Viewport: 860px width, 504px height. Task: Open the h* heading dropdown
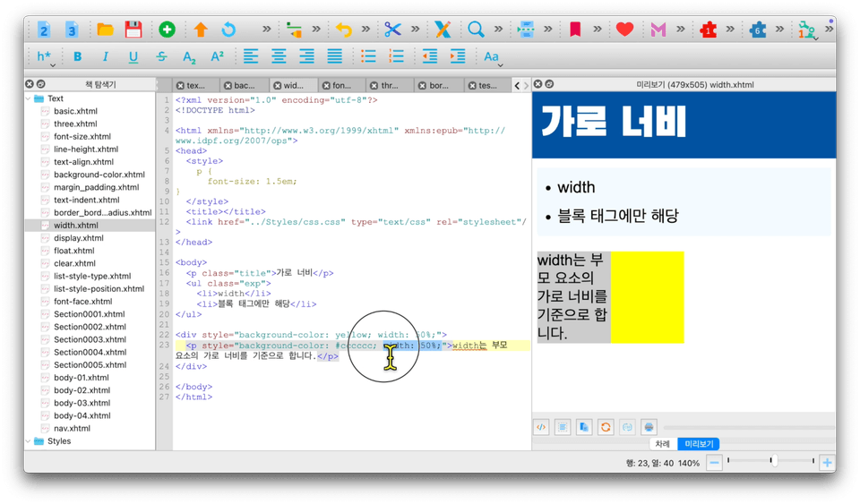(45, 57)
